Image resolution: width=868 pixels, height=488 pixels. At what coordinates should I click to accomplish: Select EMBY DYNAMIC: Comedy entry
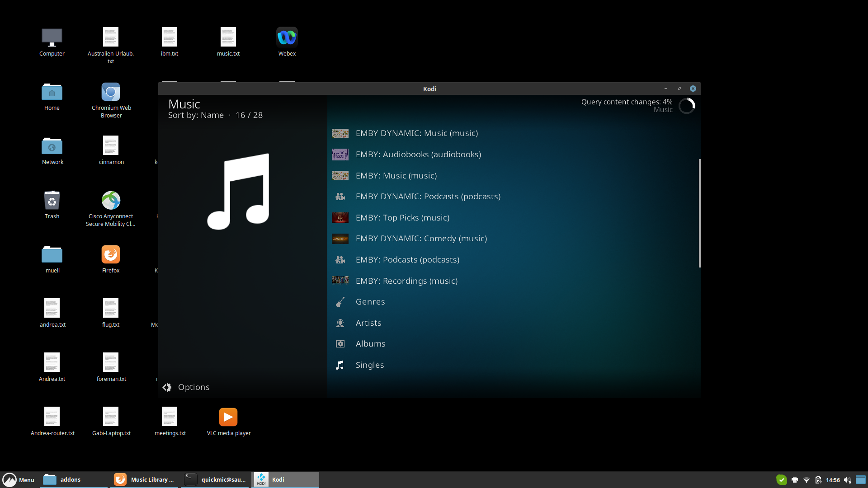[421, 238]
